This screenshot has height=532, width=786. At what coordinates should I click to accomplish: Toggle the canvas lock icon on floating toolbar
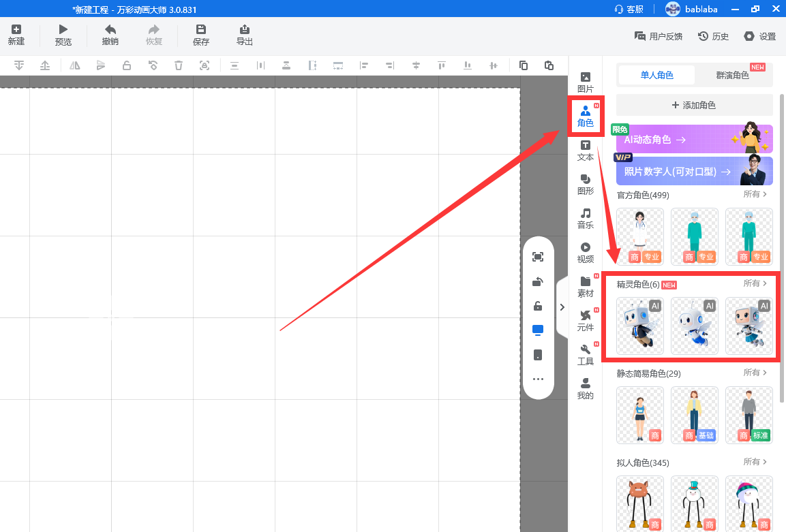point(538,306)
